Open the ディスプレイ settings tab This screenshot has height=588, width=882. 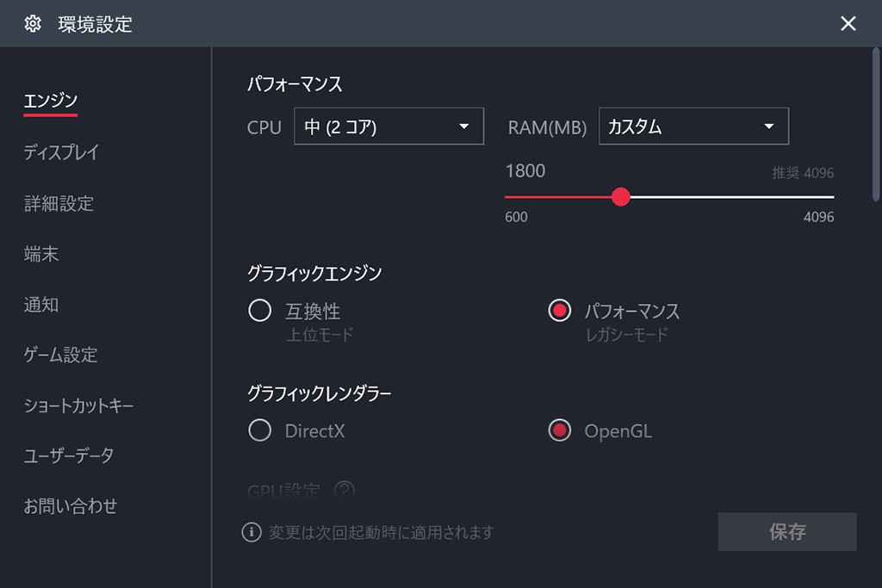tap(61, 152)
